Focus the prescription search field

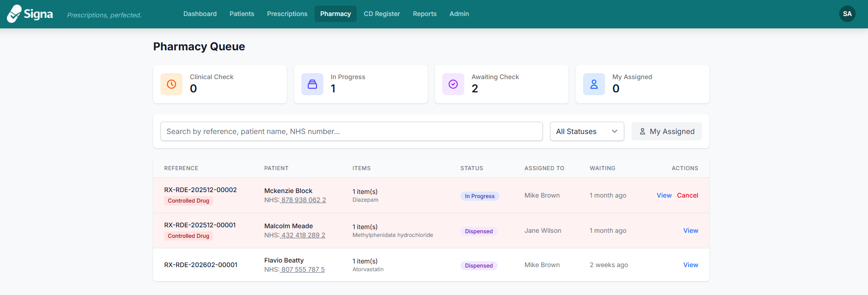tap(351, 131)
